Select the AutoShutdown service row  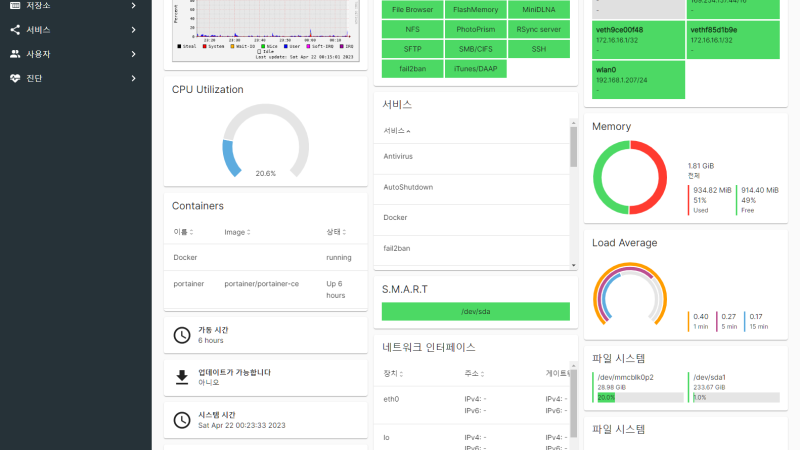(471, 187)
